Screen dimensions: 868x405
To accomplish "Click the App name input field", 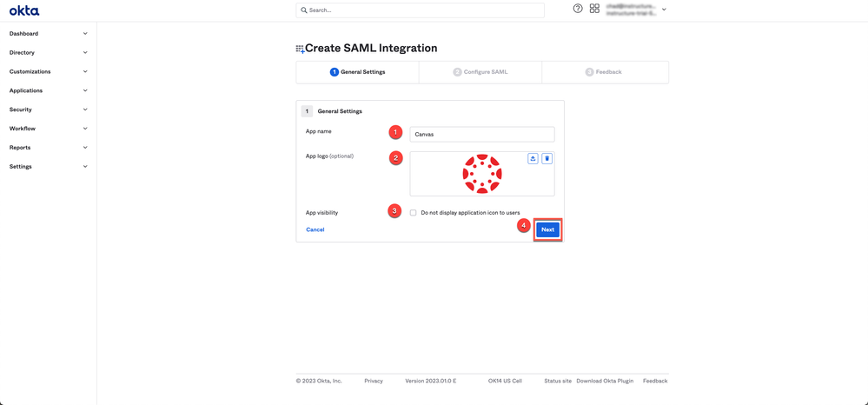I will pos(481,135).
